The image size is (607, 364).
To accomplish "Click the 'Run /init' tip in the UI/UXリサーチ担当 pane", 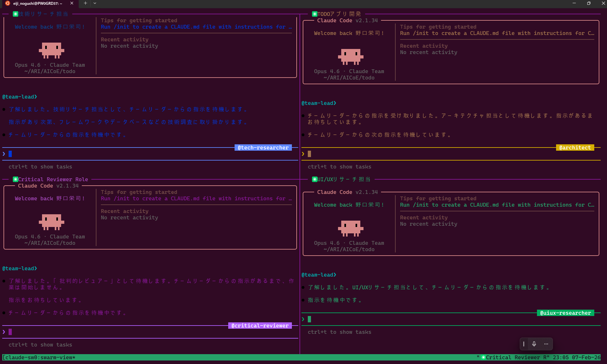I will point(497,205).
